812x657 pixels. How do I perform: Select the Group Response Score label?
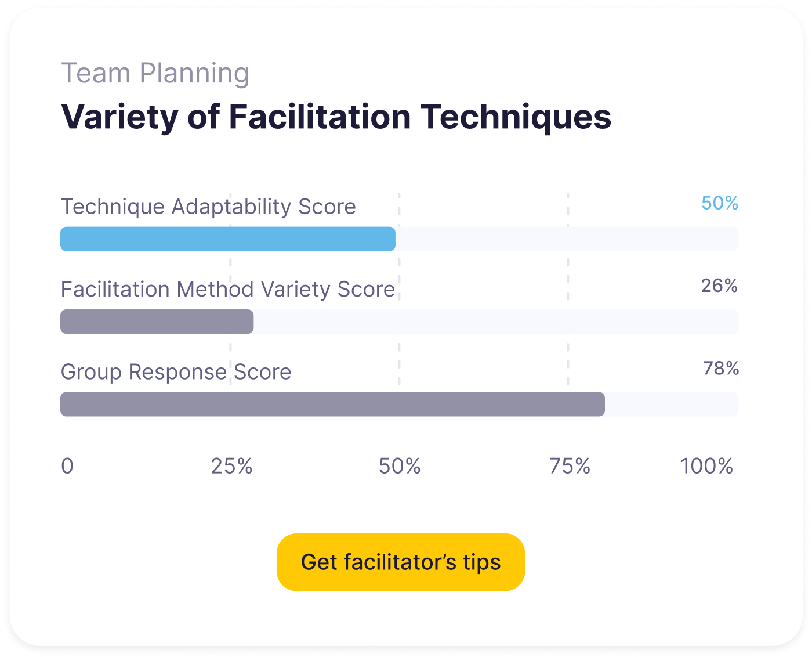176,372
